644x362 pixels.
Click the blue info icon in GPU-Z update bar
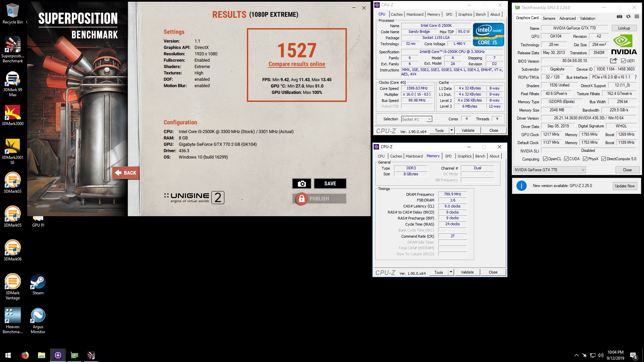(x=522, y=186)
